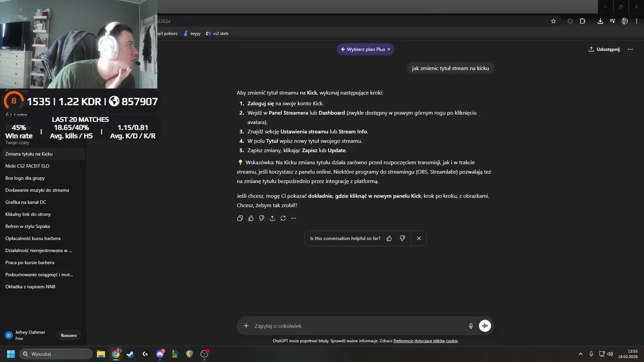644x362 pixels.
Task: Click user message 'jak zmienic tytuł stream na kicku'
Action: 450,68
